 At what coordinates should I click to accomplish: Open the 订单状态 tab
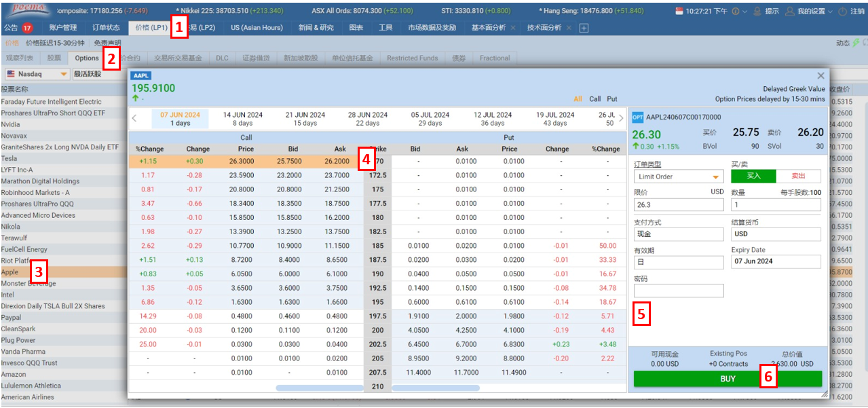tap(106, 28)
